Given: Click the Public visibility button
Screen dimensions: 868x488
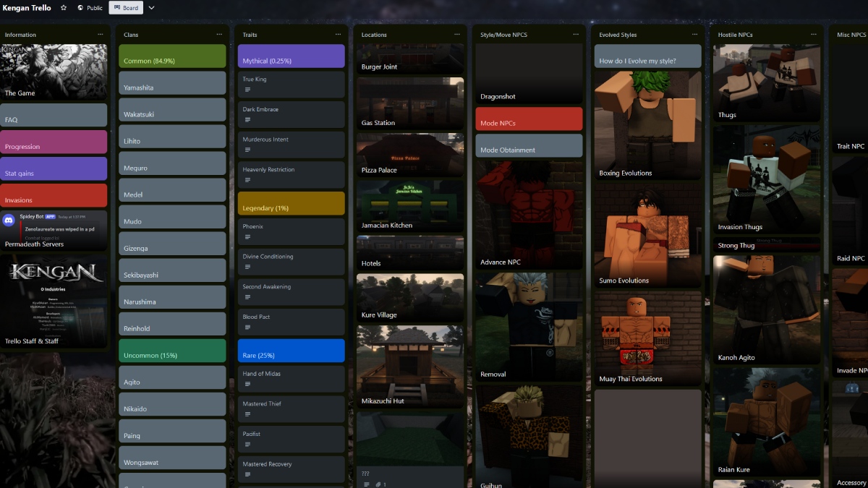Looking at the screenshot, I should tap(90, 8).
